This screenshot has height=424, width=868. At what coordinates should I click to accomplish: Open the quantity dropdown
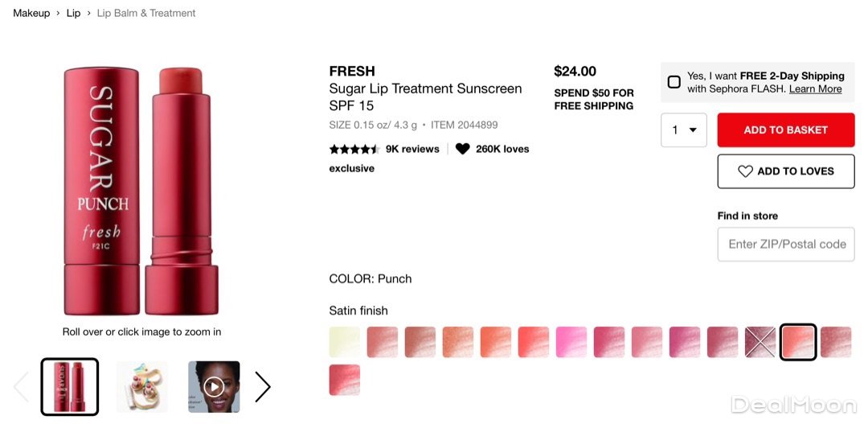pos(683,130)
